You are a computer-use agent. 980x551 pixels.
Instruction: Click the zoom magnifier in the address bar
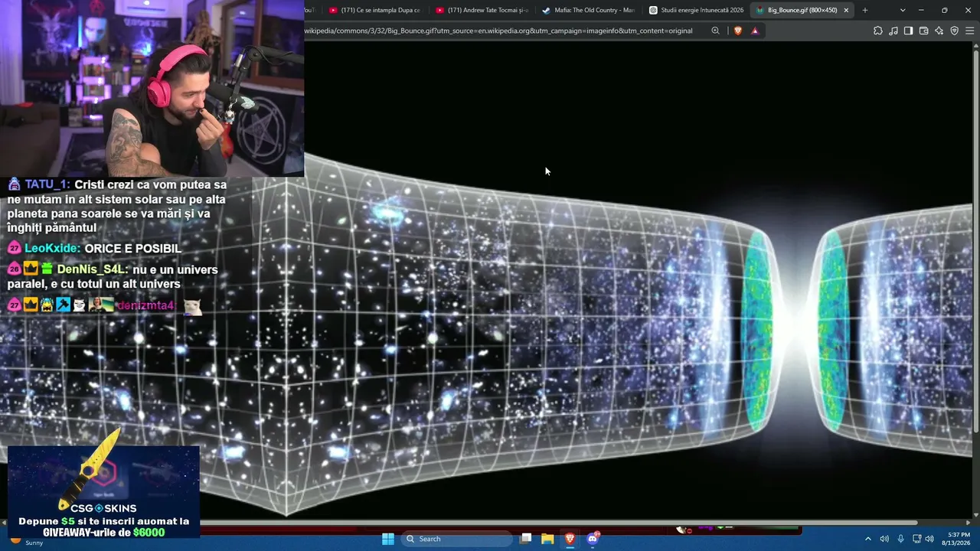715,31
